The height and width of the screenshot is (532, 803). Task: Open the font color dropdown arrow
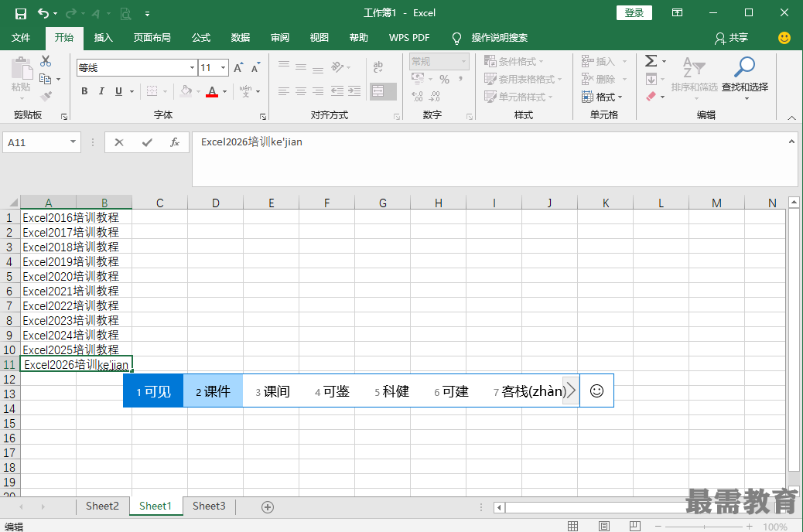pos(225,92)
